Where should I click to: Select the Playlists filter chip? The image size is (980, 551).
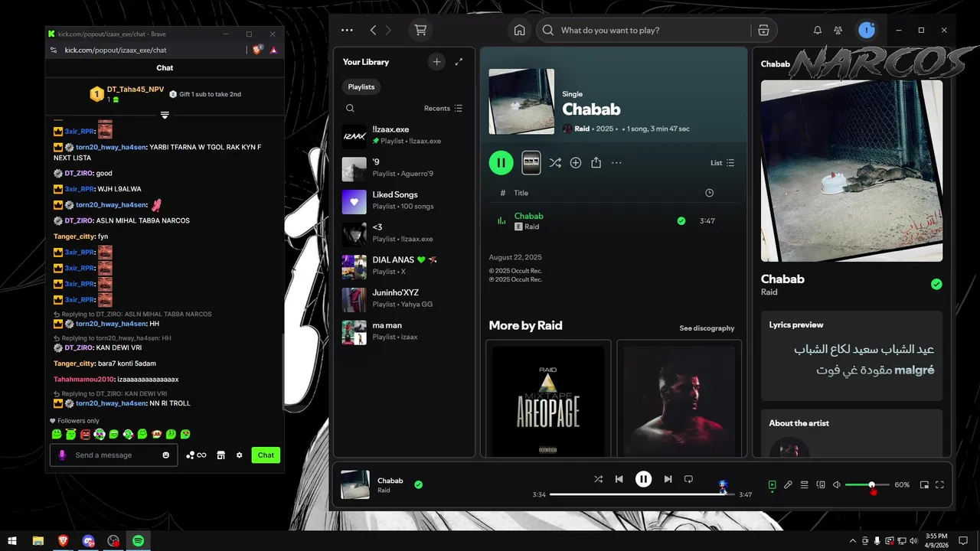point(361,86)
